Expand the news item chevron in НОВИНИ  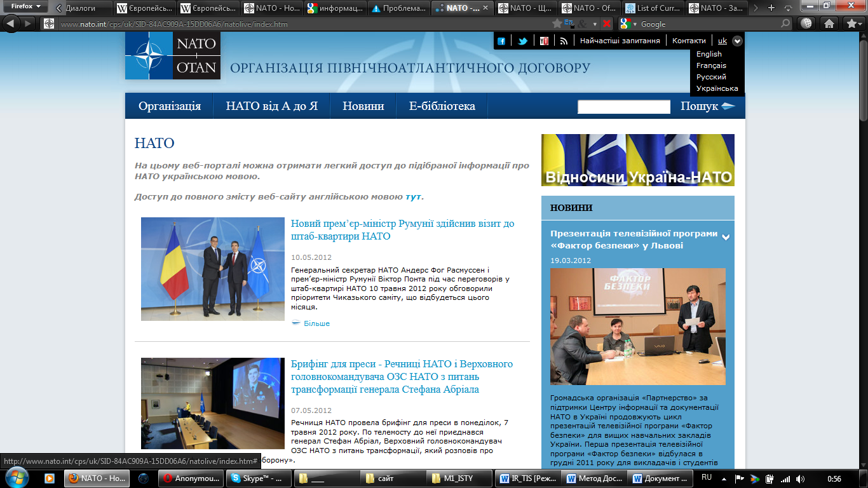725,237
